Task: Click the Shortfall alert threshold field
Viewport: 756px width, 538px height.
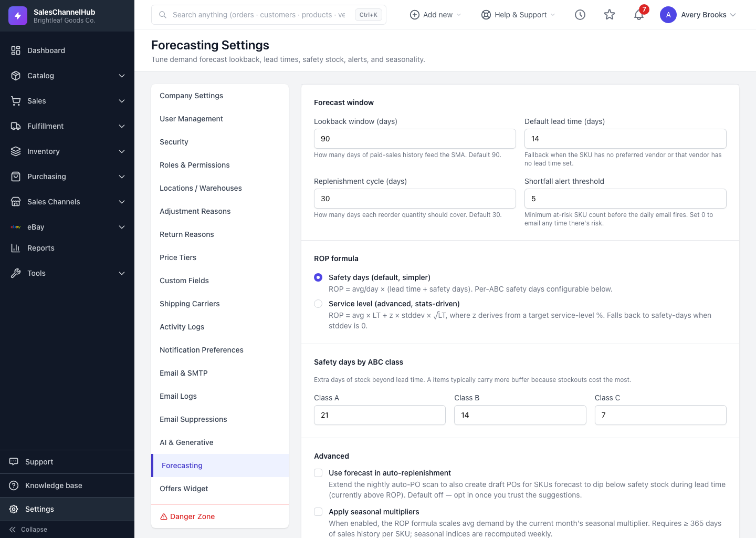Action: [625, 199]
